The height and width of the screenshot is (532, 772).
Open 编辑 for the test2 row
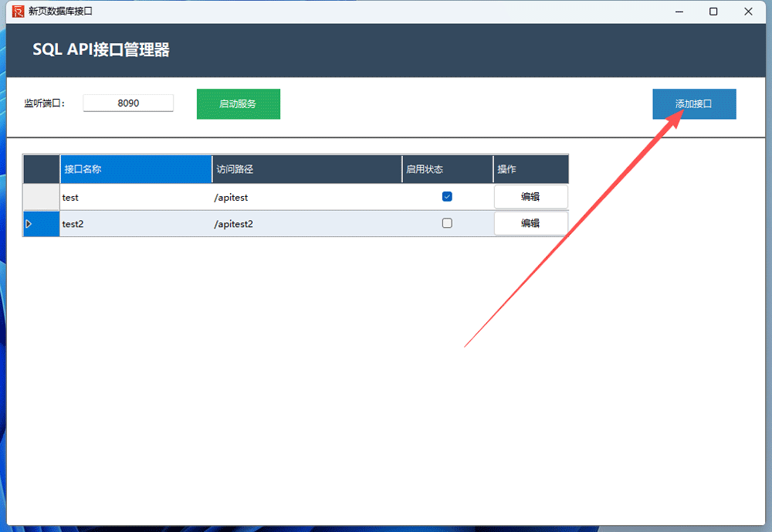pos(530,224)
